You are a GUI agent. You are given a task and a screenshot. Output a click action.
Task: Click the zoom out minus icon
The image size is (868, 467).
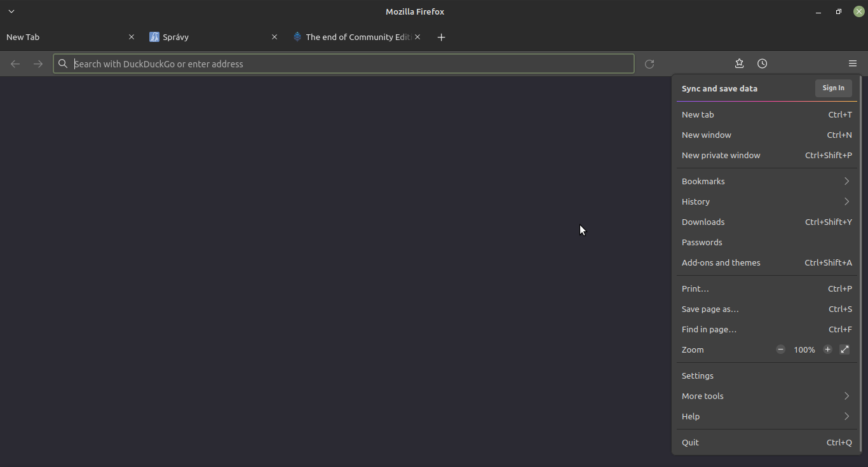[x=780, y=349]
